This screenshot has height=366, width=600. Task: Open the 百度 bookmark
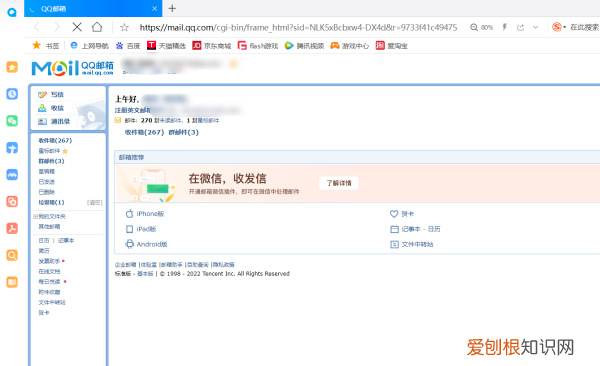point(128,46)
